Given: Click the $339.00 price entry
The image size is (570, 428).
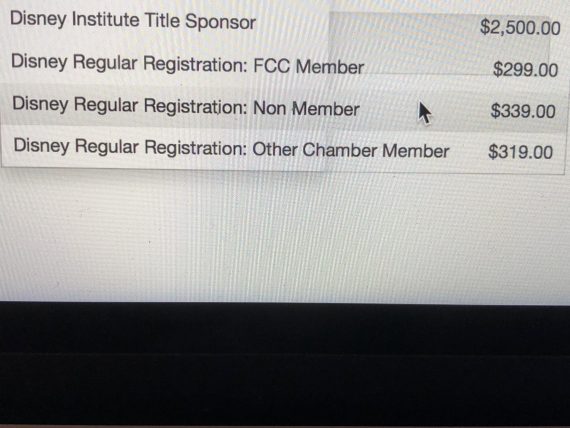Looking at the screenshot, I should coord(523,111).
